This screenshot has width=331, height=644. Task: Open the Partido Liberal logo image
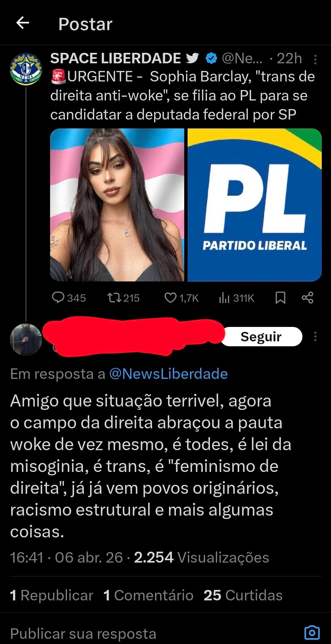[x=255, y=205]
